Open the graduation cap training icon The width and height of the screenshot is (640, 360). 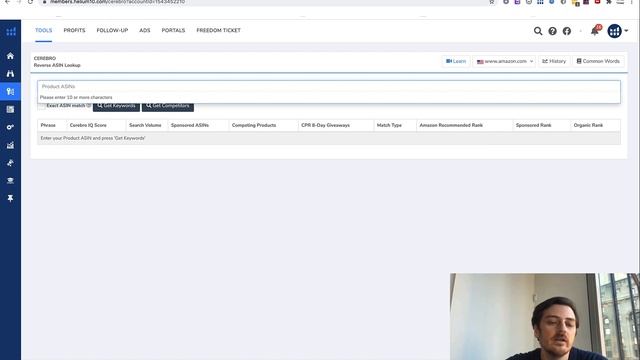click(x=10, y=180)
